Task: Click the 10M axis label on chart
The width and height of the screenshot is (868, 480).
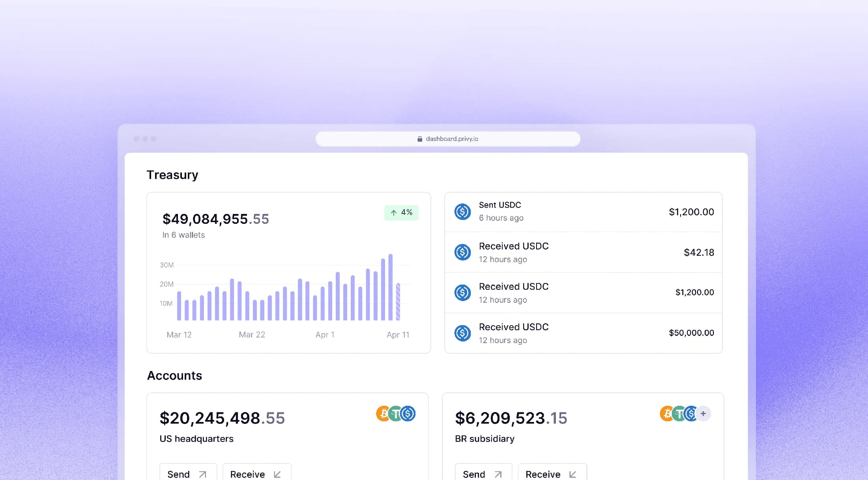Action: [x=166, y=304]
